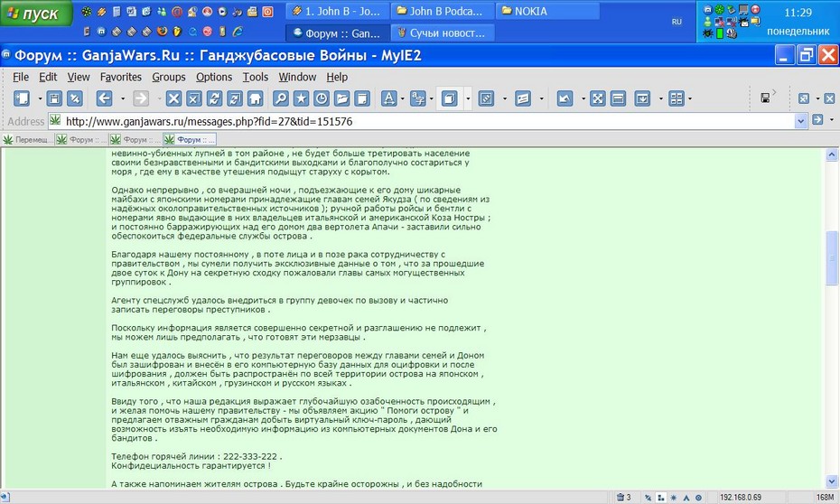Viewport: 840px width, 504px height.
Task: Click the Go arrow next to address bar
Action: click(x=817, y=119)
